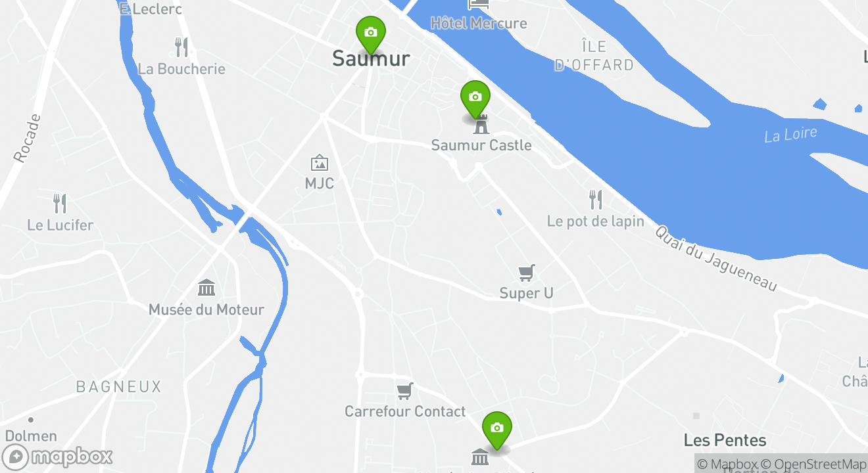Select the Le pot de lapin restaurant icon

(596, 200)
